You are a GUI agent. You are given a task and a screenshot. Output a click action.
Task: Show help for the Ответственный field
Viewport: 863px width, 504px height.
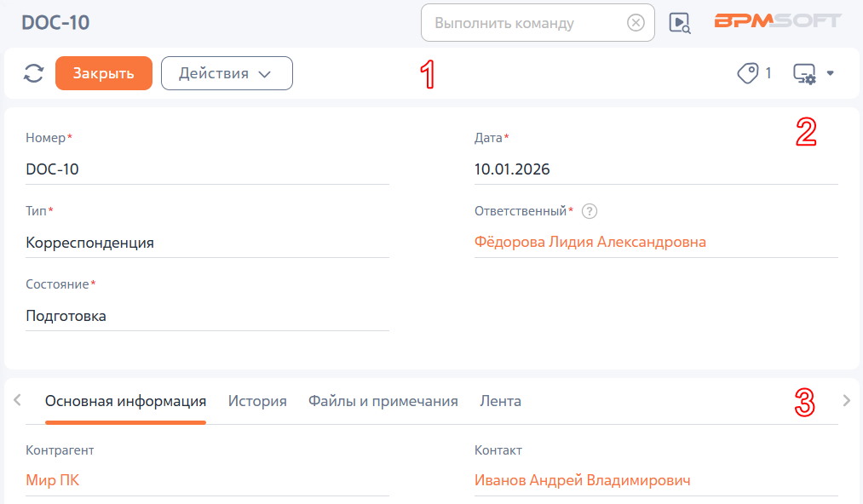590,211
